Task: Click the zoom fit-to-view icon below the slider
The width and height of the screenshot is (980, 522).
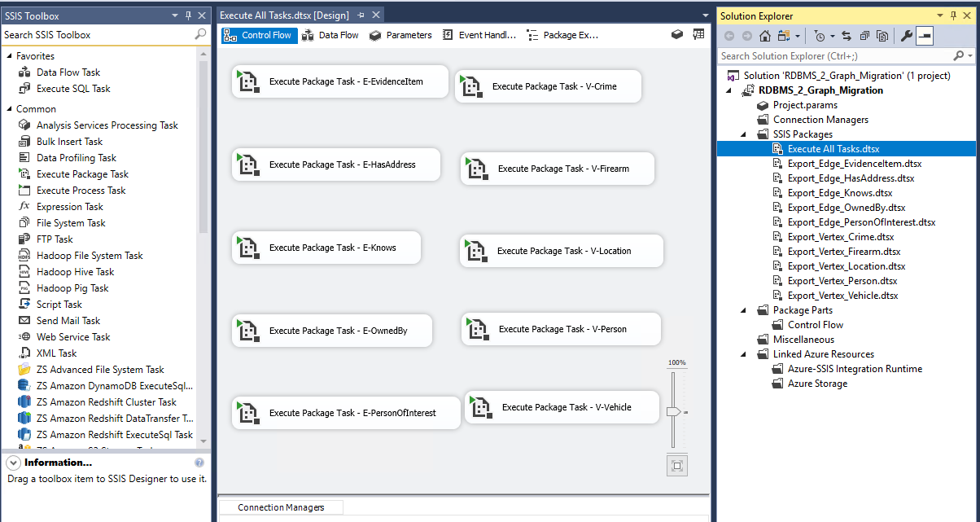Action: click(x=676, y=466)
